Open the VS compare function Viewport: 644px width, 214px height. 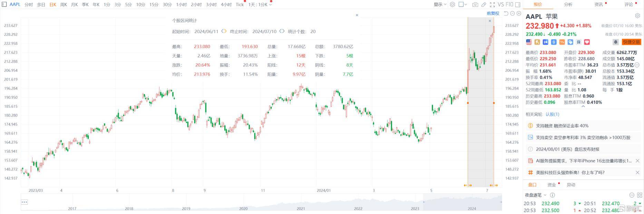[501, 4]
